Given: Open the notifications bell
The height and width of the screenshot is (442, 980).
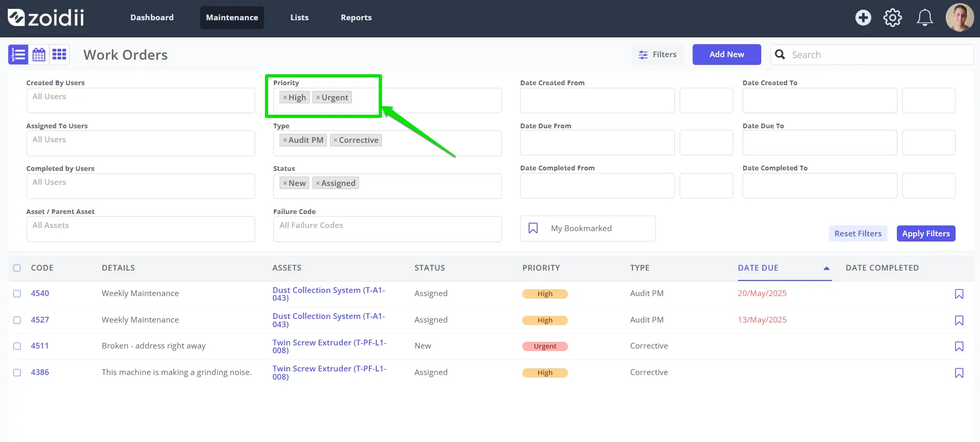Looking at the screenshot, I should click(x=924, y=18).
